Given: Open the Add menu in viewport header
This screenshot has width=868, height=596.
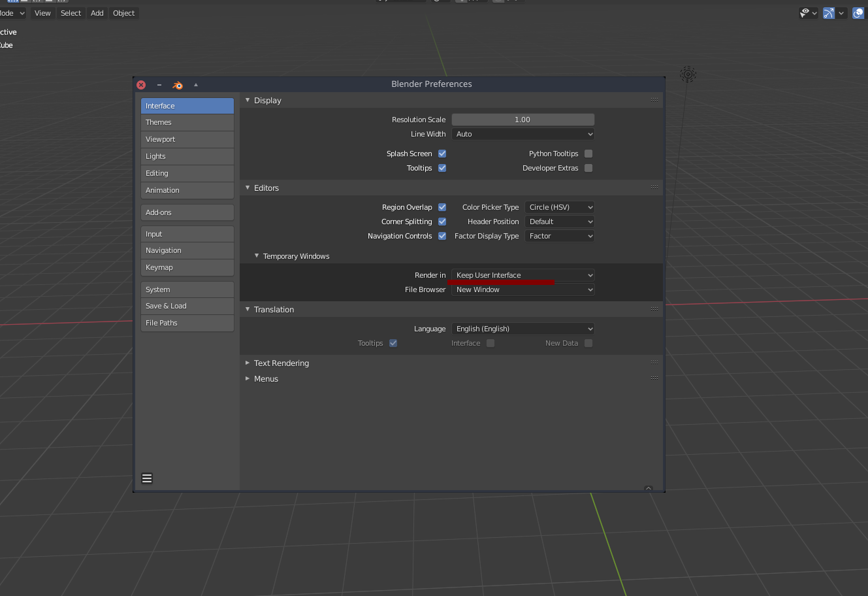Looking at the screenshot, I should (97, 13).
